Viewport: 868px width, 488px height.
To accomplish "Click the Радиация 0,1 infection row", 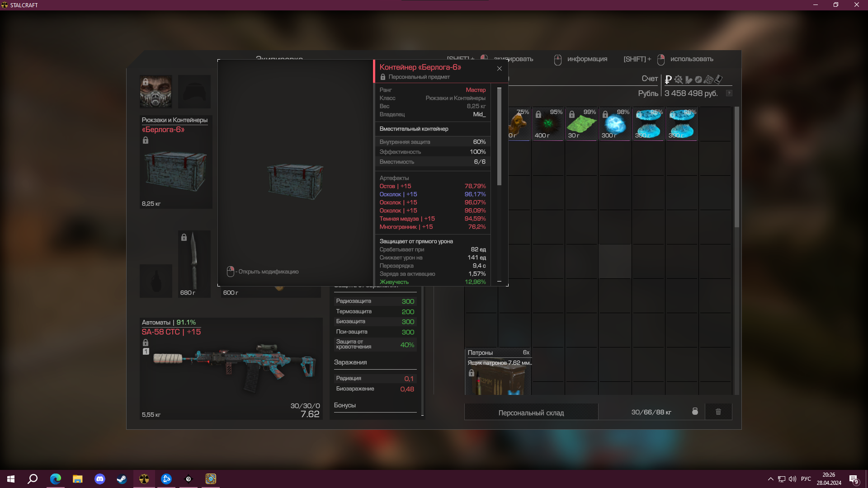I will click(x=375, y=379).
